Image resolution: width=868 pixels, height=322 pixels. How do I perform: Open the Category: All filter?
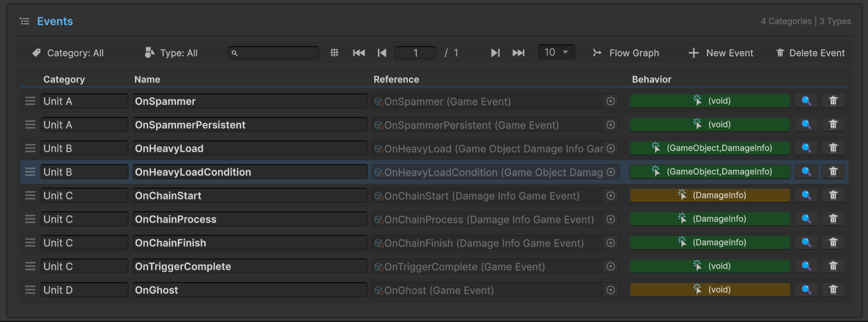pos(68,53)
